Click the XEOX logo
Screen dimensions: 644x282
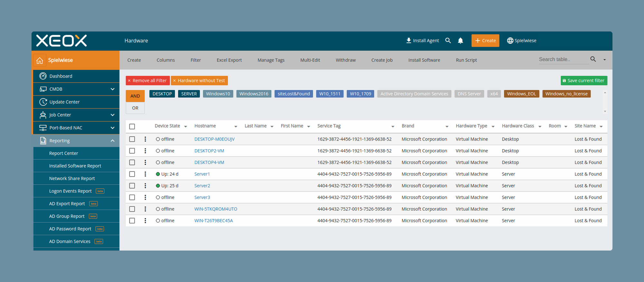62,41
